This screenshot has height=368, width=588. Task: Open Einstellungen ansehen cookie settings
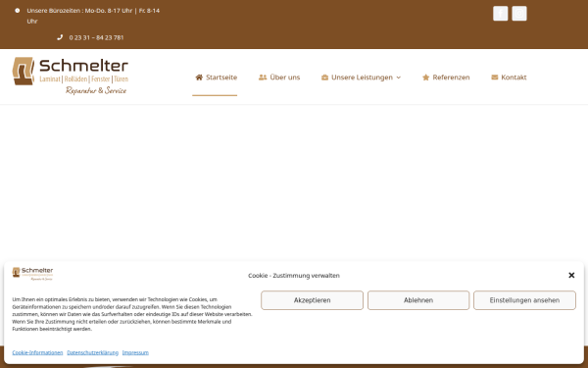(x=524, y=300)
